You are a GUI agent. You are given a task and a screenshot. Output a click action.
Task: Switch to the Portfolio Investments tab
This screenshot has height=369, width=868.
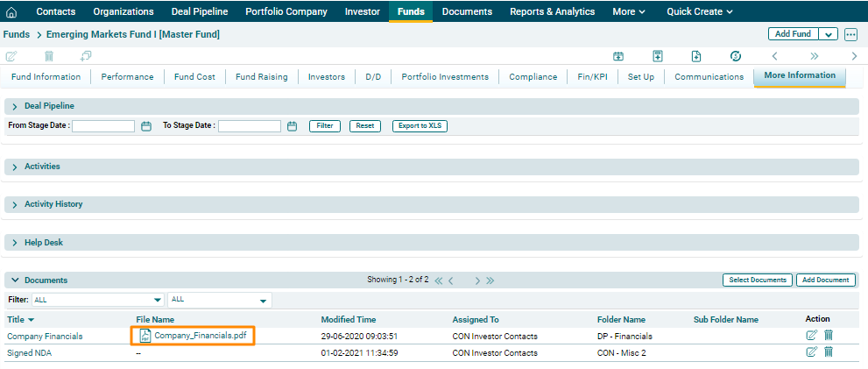[445, 77]
